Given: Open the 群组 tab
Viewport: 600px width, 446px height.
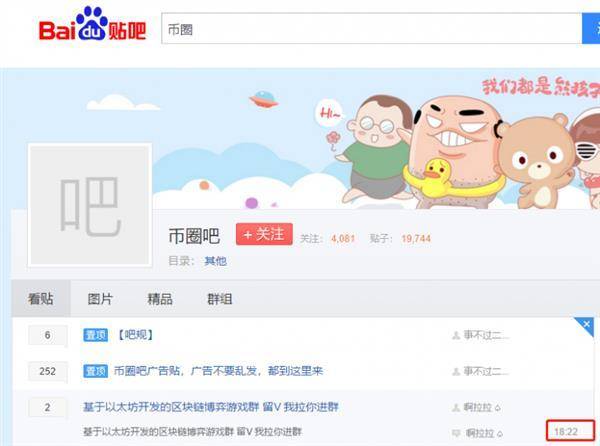Looking at the screenshot, I should coord(220,299).
